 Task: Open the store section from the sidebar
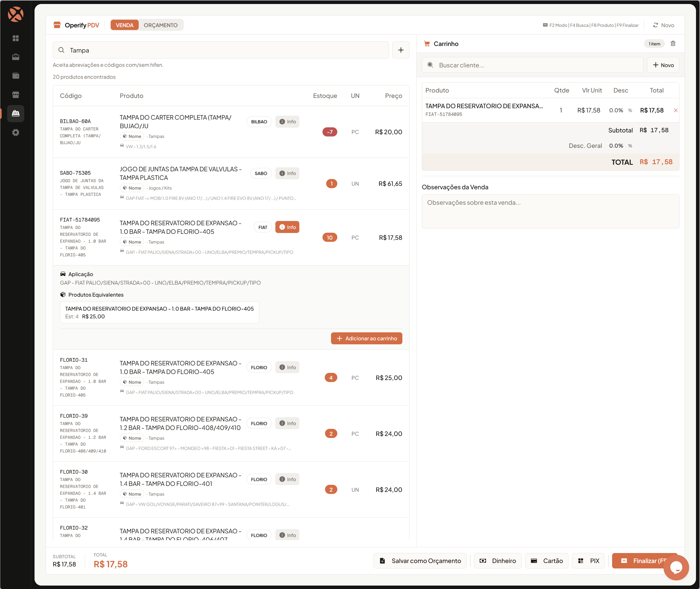tap(16, 95)
